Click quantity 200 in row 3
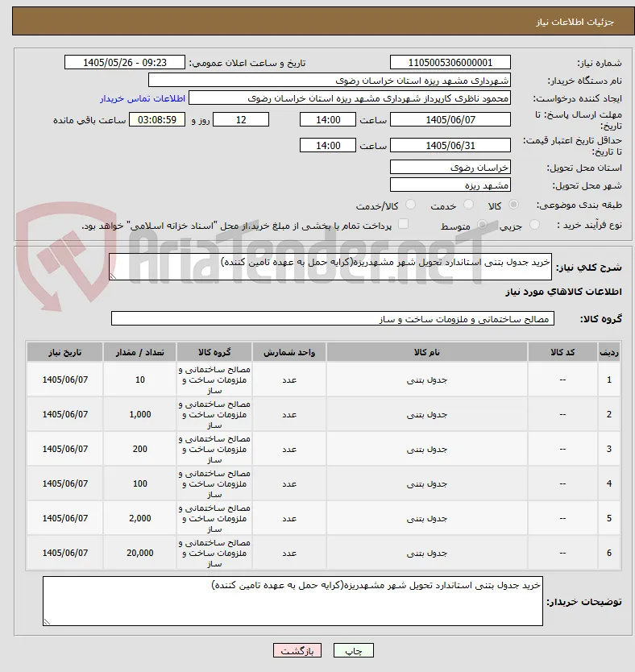The image size is (635, 672). click(x=140, y=449)
